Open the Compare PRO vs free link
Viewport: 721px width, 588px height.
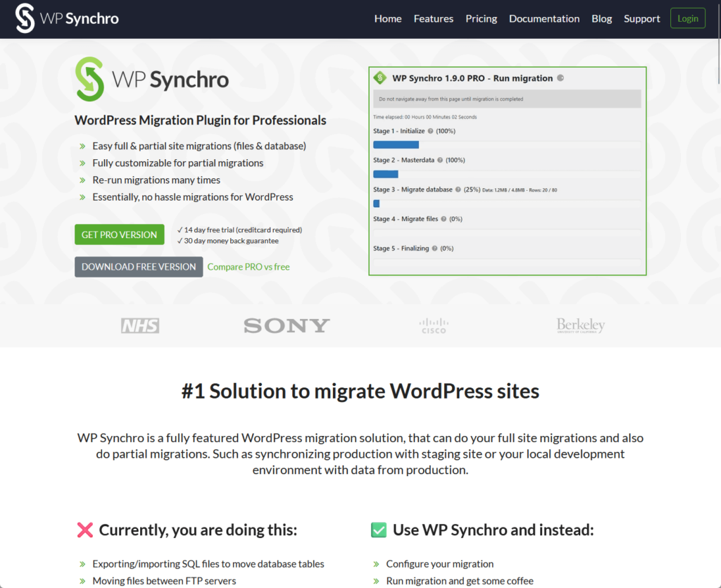[249, 267]
